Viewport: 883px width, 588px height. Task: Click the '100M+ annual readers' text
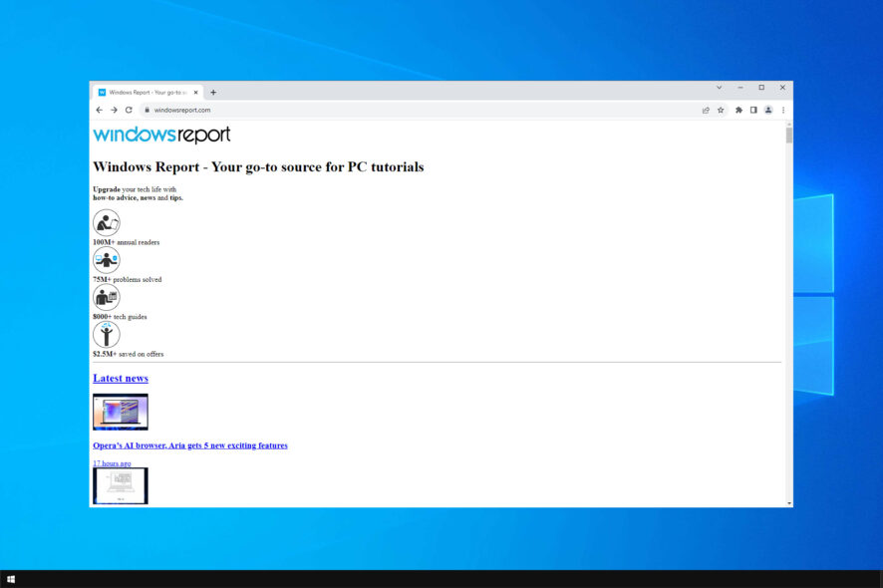click(127, 242)
